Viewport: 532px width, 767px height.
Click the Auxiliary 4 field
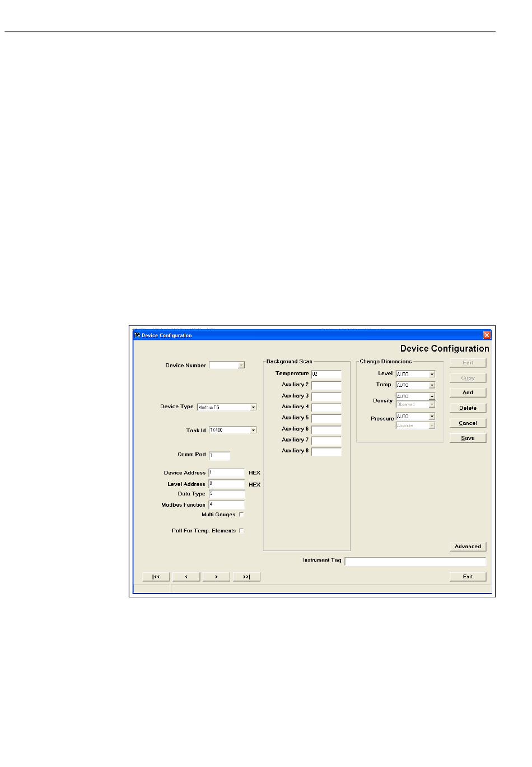tap(326, 408)
